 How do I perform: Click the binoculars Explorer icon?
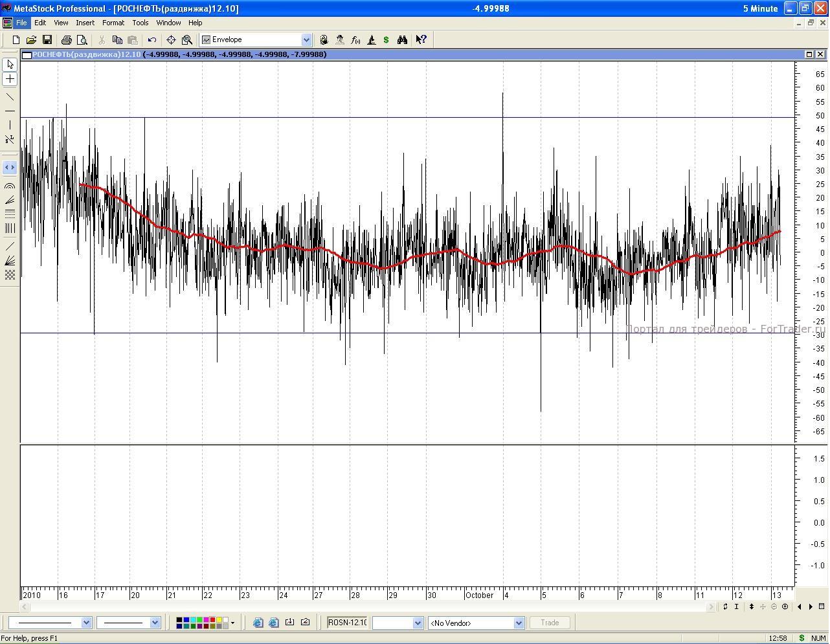coord(402,39)
